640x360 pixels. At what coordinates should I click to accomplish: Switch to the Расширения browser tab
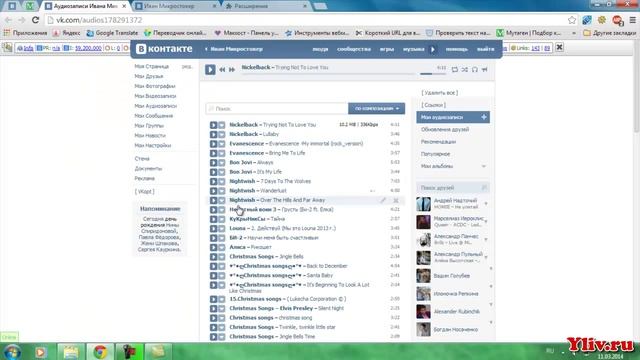tap(267, 6)
